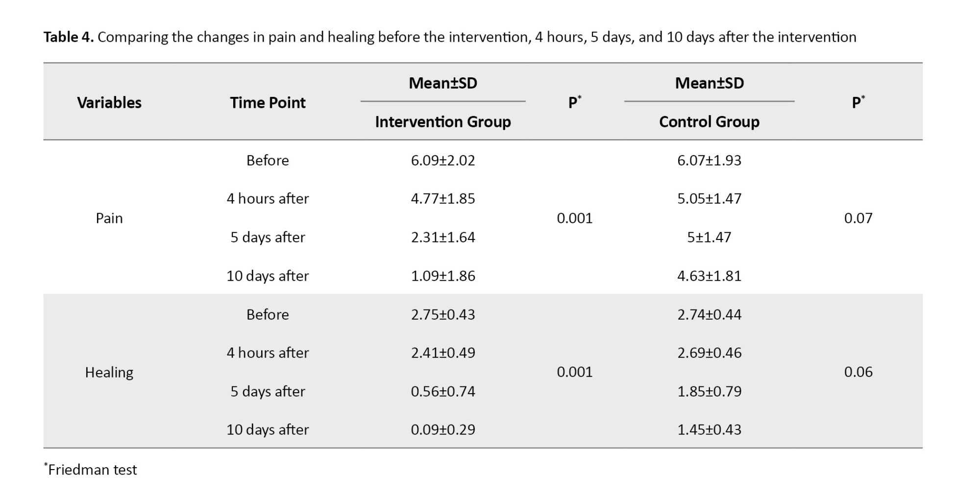Click the 4.77±1.85 intervention value
980x498 pixels.
point(443,198)
